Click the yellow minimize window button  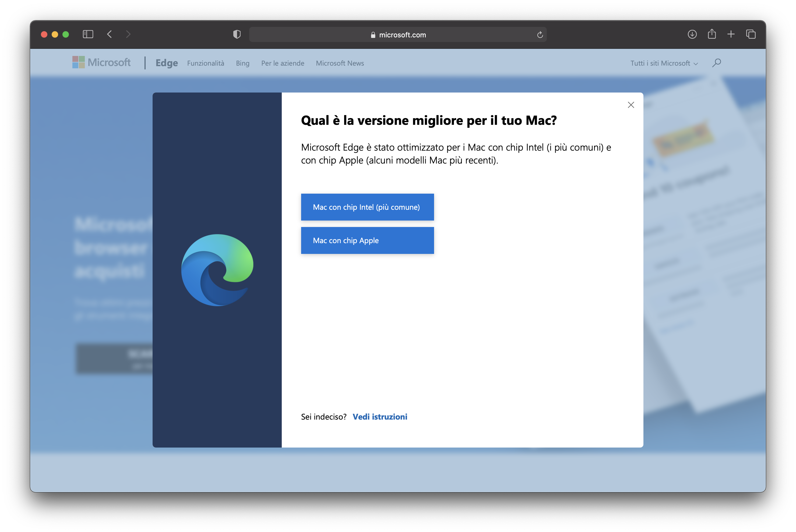55,34
